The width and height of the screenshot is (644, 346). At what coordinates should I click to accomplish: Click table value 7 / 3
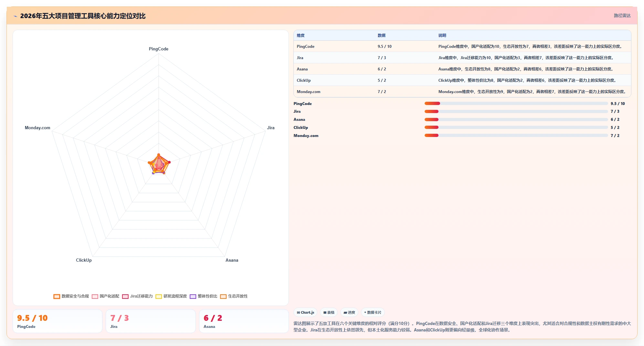click(x=382, y=58)
